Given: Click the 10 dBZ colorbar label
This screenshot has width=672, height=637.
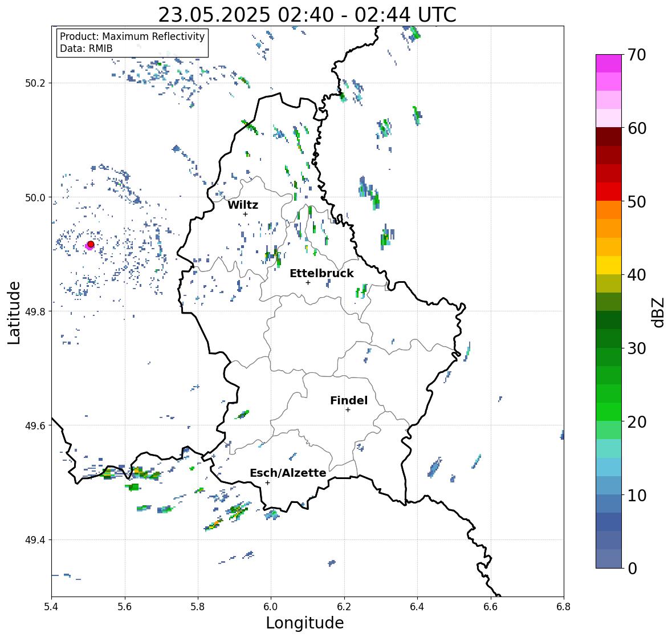Looking at the screenshot, I should pos(637,495).
